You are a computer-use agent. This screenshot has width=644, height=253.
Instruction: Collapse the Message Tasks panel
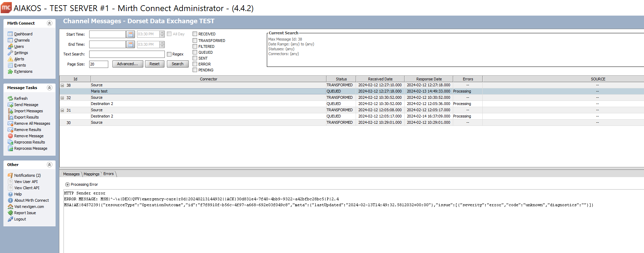tap(49, 88)
